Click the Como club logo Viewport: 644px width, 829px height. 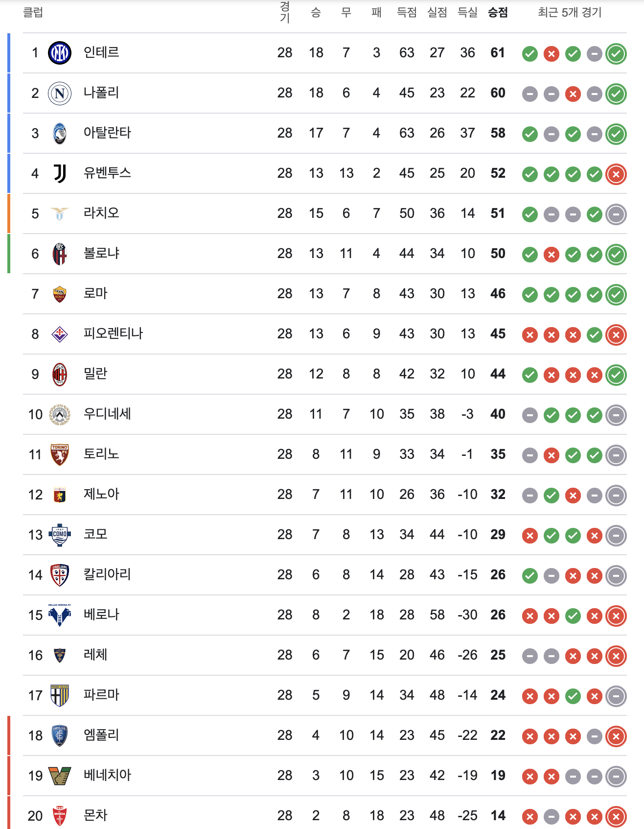pos(60,535)
